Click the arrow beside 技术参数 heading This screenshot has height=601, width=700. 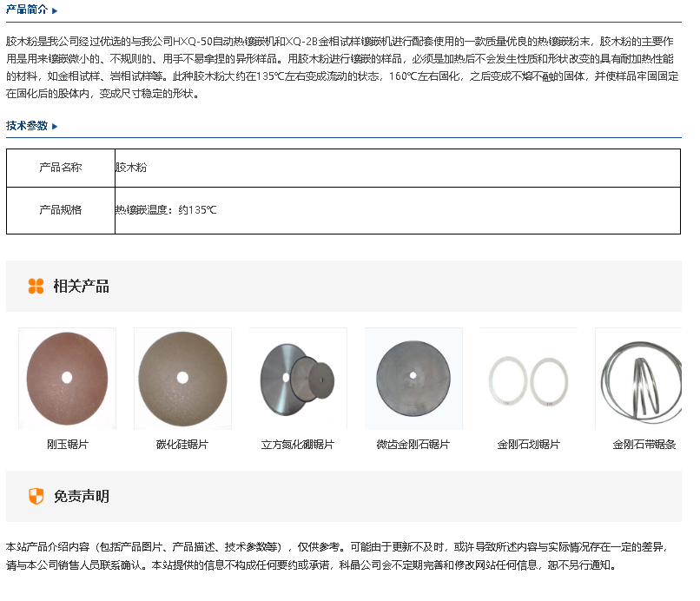(x=55, y=127)
